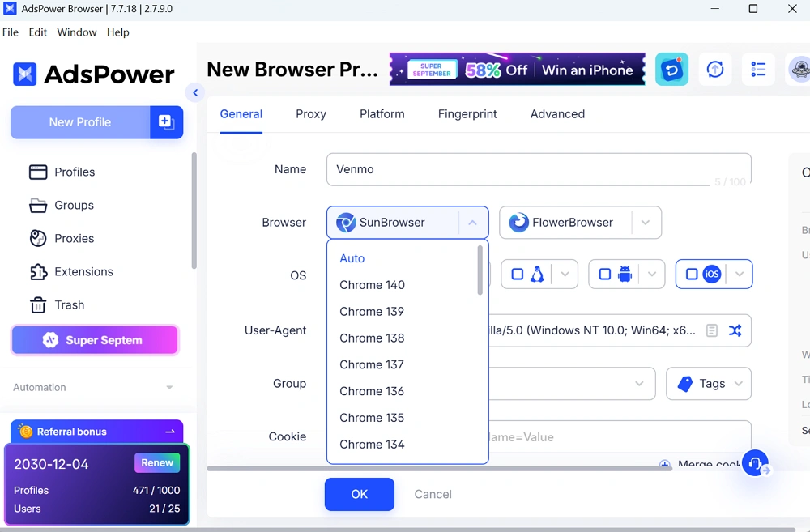Image resolution: width=810 pixels, height=532 pixels.
Task: Enable the Linux OS checkbox
Action: click(518, 275)
